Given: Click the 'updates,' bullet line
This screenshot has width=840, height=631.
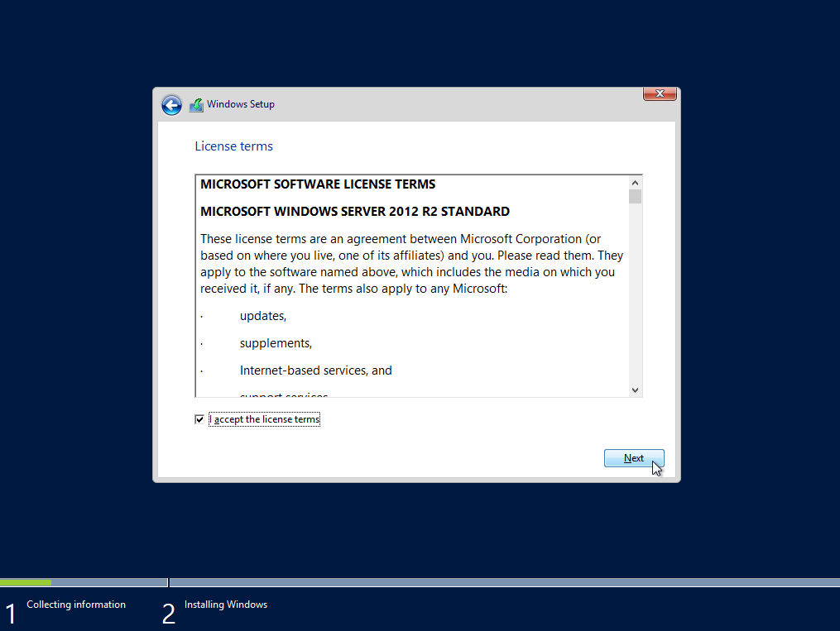Looking at the screenshot, I should click(x=263, y=316).
